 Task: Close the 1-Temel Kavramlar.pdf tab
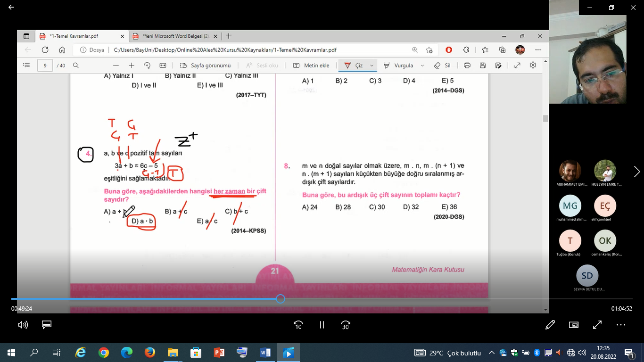click(x=123, y=36)
